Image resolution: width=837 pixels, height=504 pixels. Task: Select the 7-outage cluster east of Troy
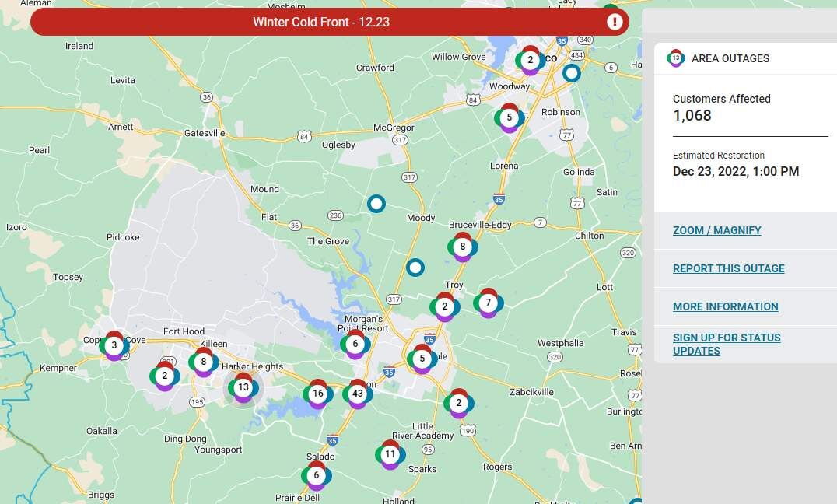[x=488, y=303]
